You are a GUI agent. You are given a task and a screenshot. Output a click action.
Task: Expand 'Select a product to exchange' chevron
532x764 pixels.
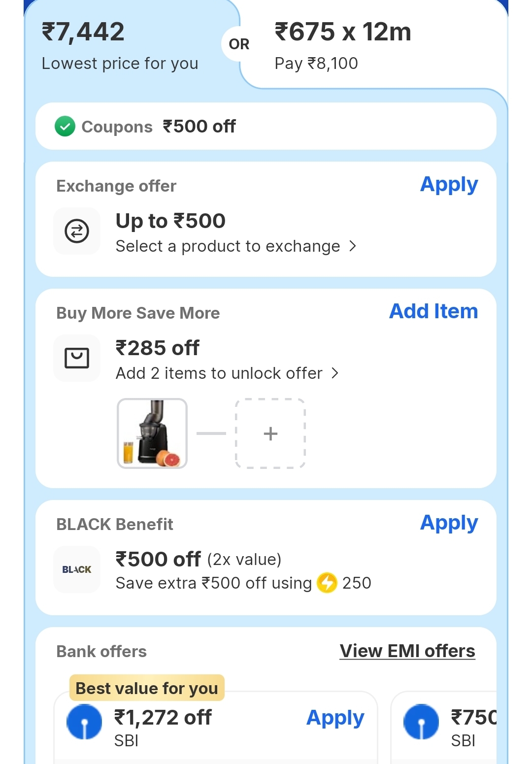[353, 246]
